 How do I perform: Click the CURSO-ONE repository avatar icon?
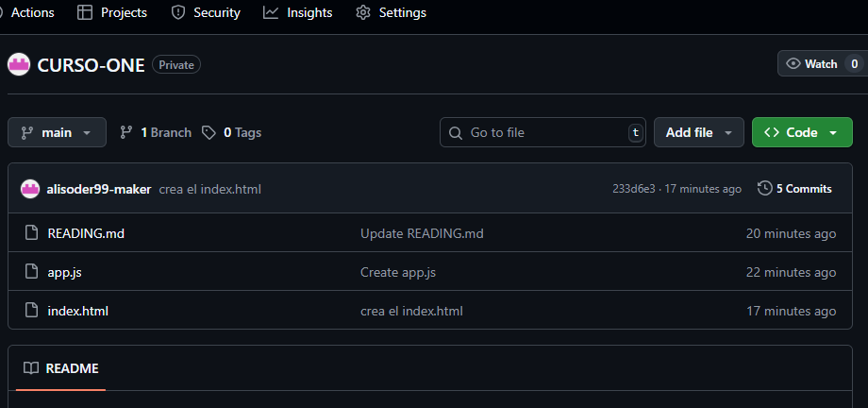click(18, 65)
